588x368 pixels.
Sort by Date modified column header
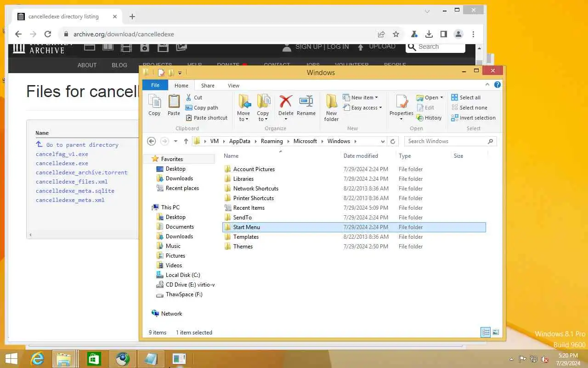click(x=361, y=156)
